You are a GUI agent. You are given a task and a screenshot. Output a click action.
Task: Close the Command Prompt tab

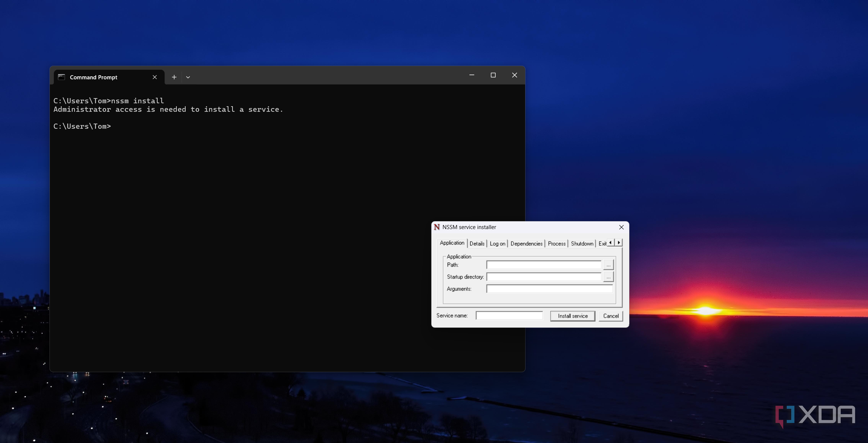click(155, 77)
